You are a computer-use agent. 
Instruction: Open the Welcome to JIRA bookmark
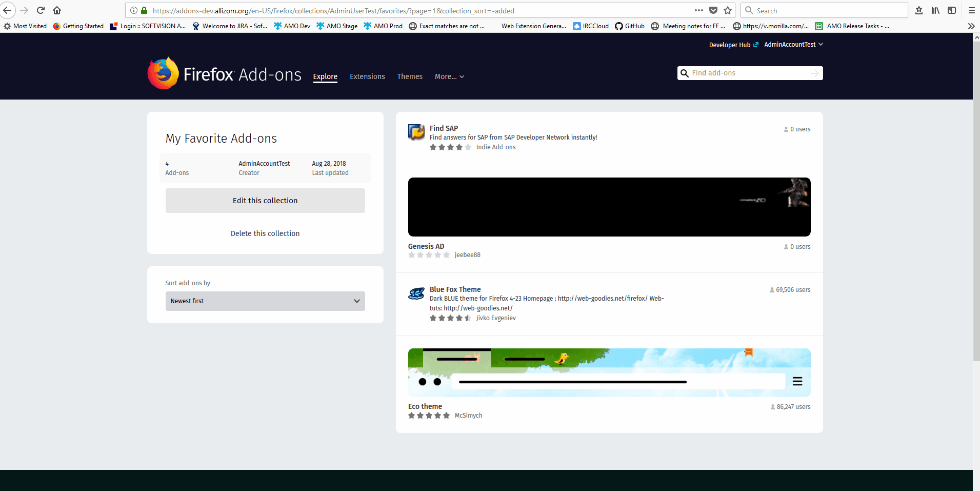(230, 26)
